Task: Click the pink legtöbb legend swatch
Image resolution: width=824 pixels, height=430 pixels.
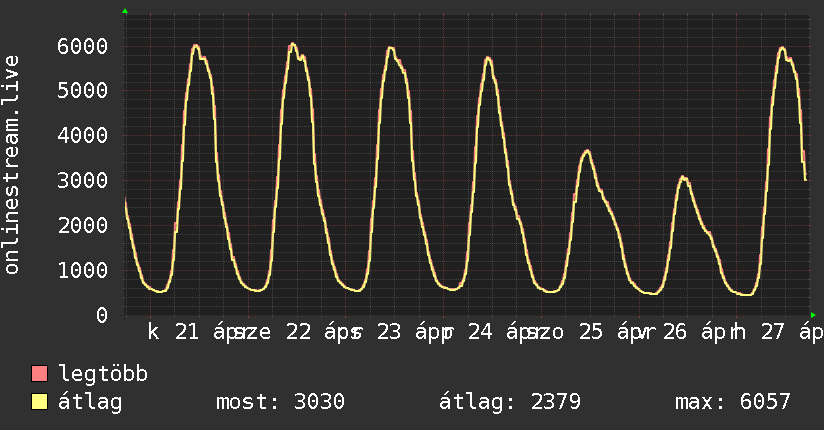Action: (39, 374)
